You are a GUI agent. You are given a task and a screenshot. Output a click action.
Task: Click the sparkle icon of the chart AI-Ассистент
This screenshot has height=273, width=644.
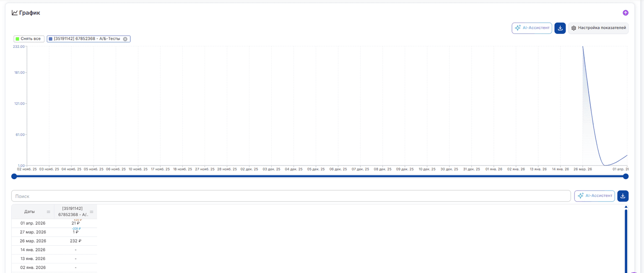coord(518,28)
